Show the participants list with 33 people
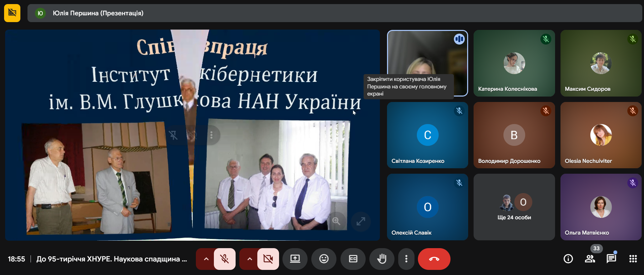 [590, 259]
